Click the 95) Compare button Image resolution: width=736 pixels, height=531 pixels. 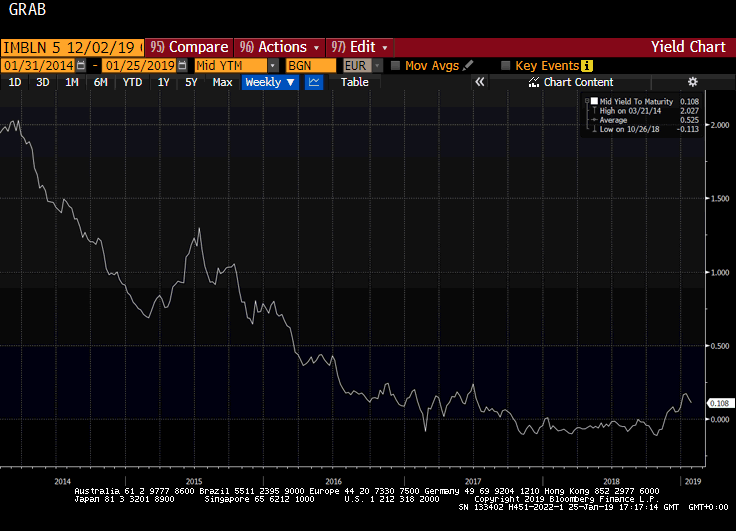[x=189, y=47]
